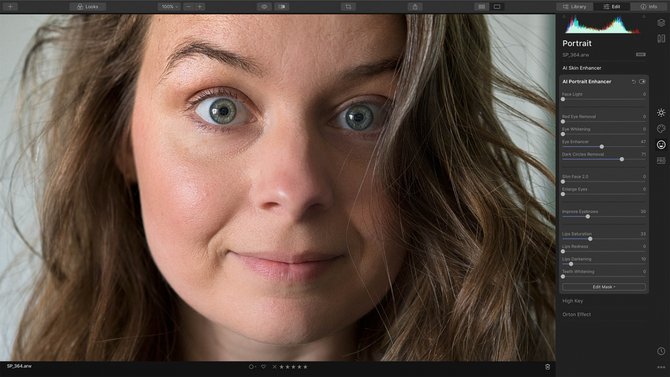The height and width of the screenshot is (377, 670).
Task: Open the 100% zoom level dropdown
Action: pos(170,6)
